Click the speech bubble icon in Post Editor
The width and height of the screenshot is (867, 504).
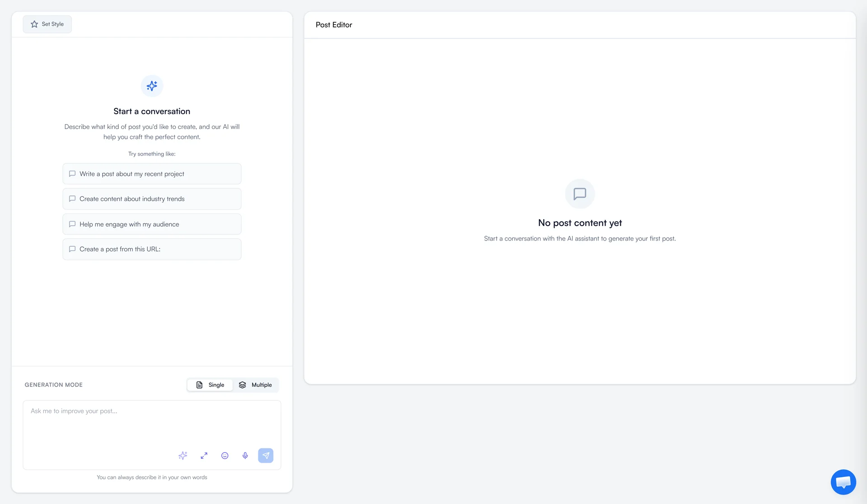580,194
